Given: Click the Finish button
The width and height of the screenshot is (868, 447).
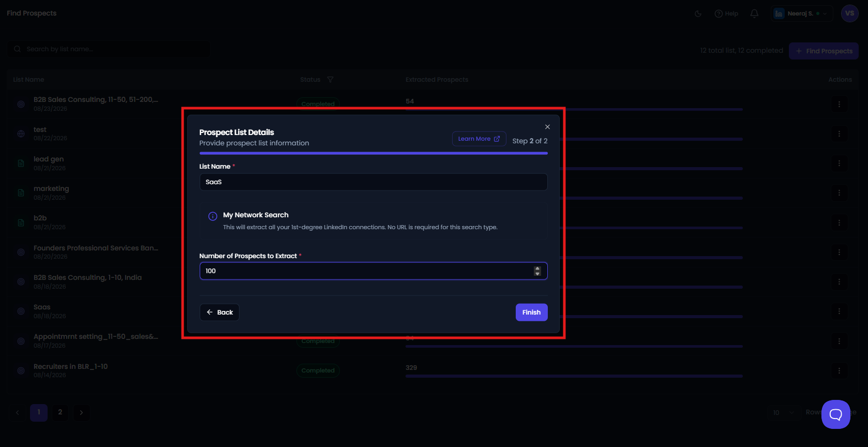Looking at the screenshot, I should (531, 312).
